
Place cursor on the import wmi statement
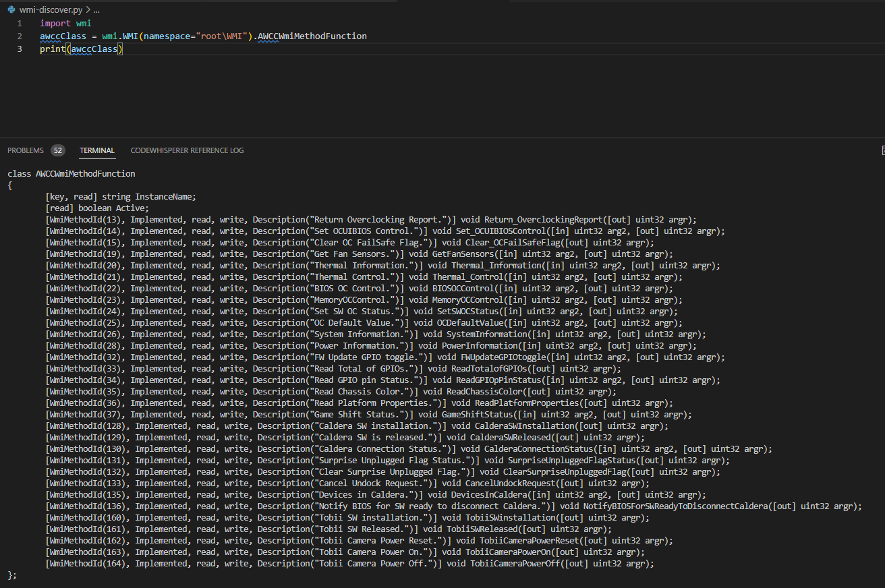tap(64, 22)
